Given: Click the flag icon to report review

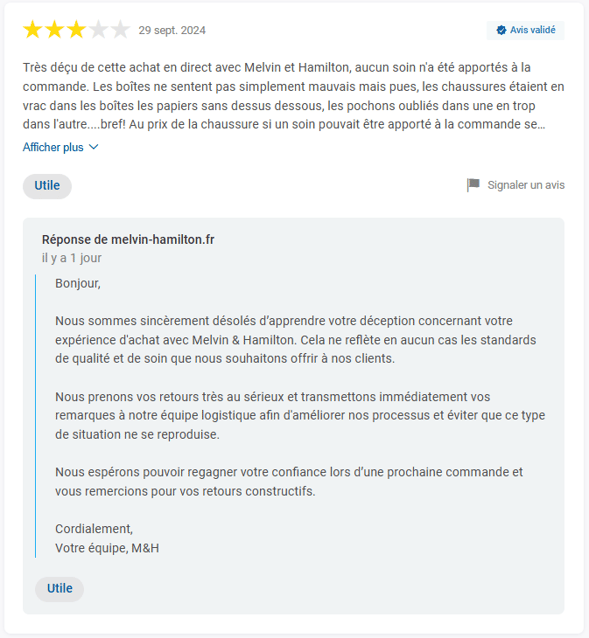Looking at the screenshot, I should click(473, 185).
